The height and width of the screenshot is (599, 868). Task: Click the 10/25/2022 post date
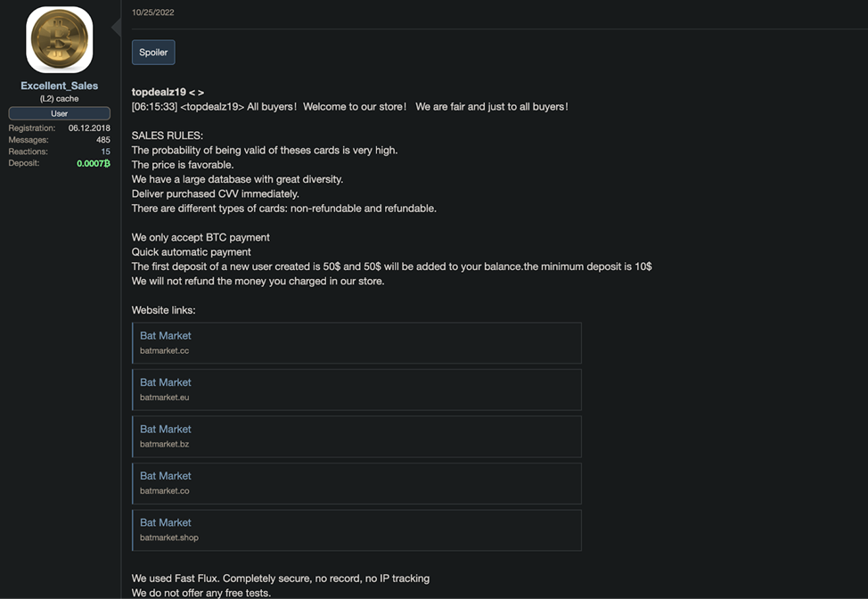pos(152,12)
